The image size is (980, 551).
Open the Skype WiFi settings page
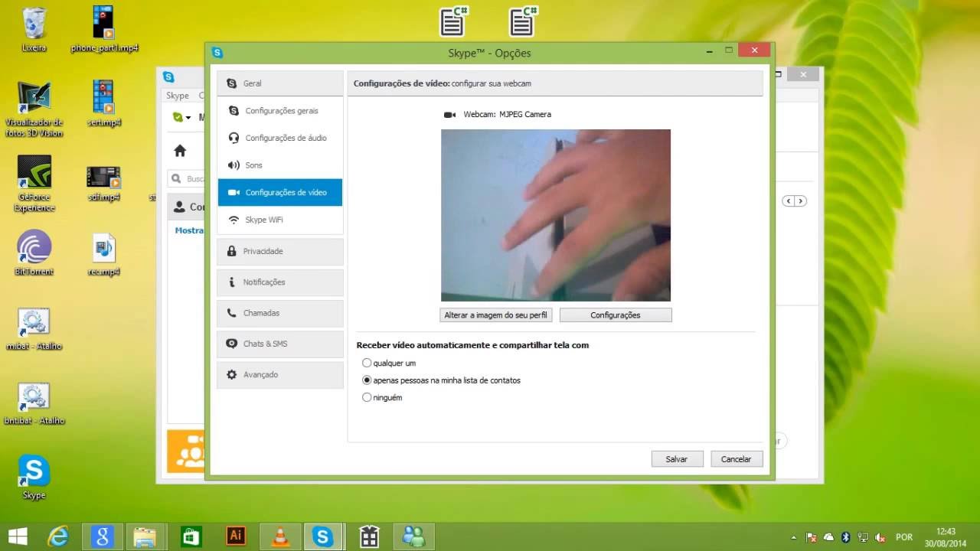[x=280, y=220]
